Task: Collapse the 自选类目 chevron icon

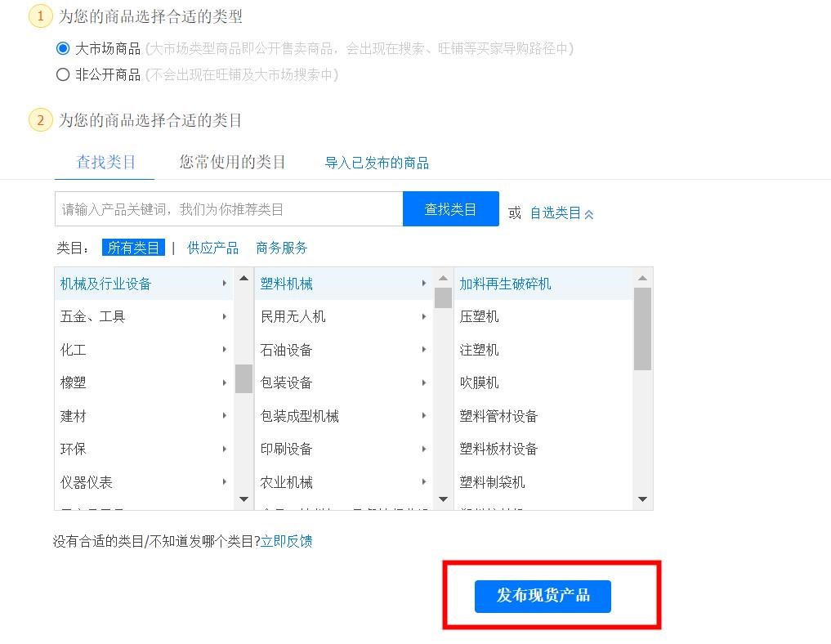Action: click(x=589, y=214)
